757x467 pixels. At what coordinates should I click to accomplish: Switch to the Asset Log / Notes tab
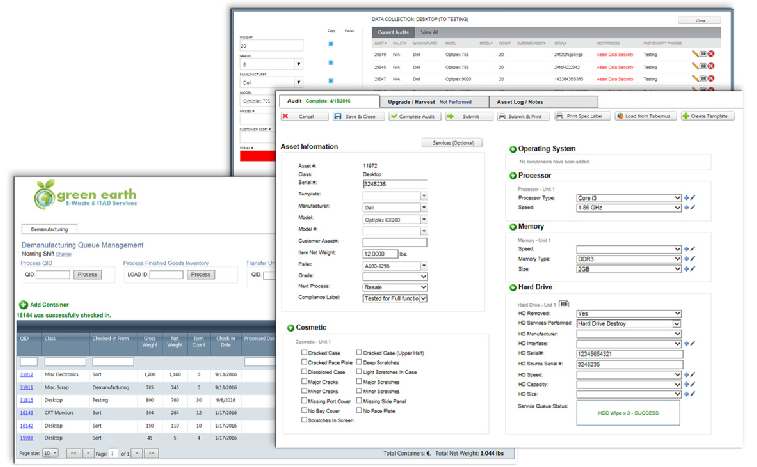[x=544, y=102]
